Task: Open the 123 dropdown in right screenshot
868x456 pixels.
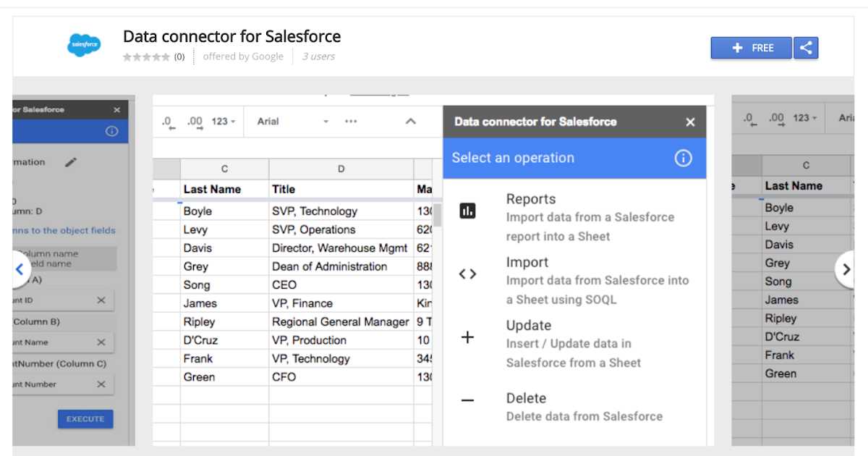Action: (x=805, y=118)
